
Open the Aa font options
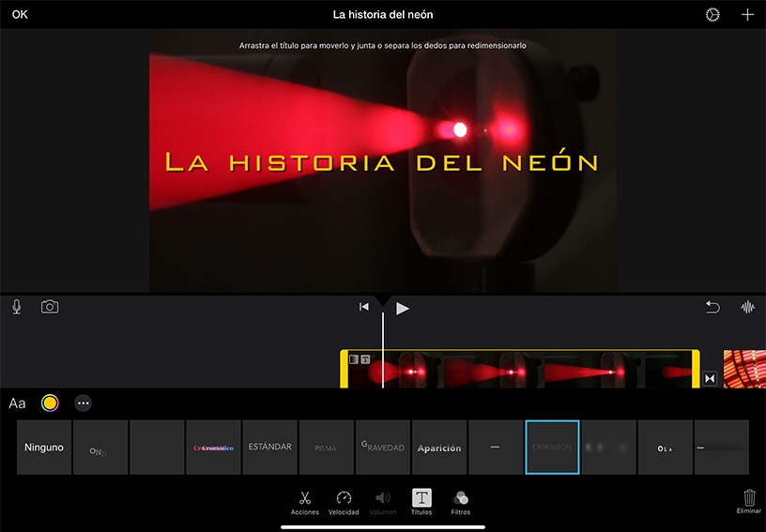click(x=17, y=403)
